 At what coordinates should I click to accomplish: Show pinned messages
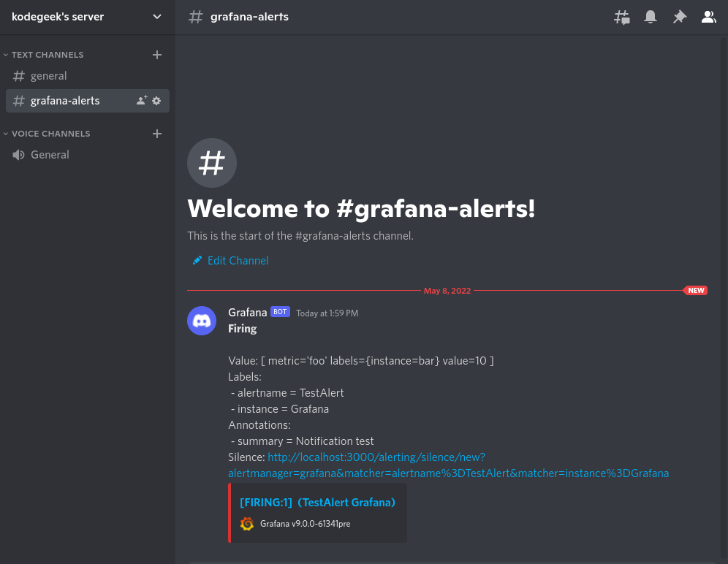(680, 17)
